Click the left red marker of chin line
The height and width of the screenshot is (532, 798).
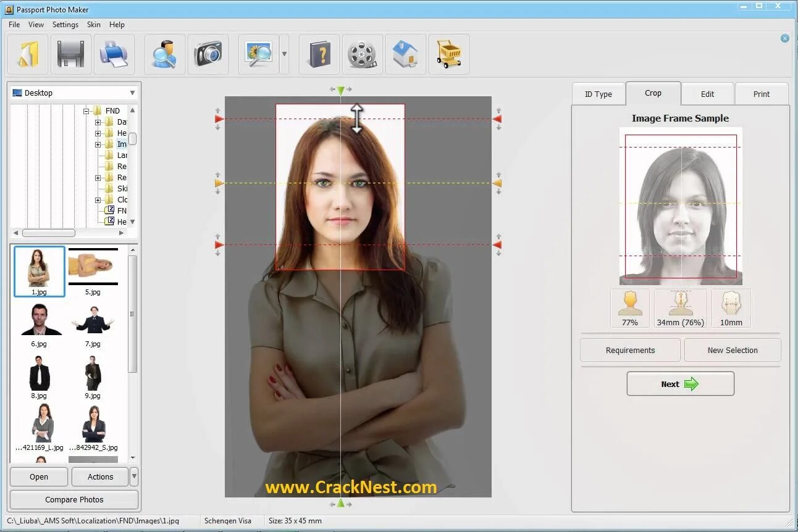[219, 245]
